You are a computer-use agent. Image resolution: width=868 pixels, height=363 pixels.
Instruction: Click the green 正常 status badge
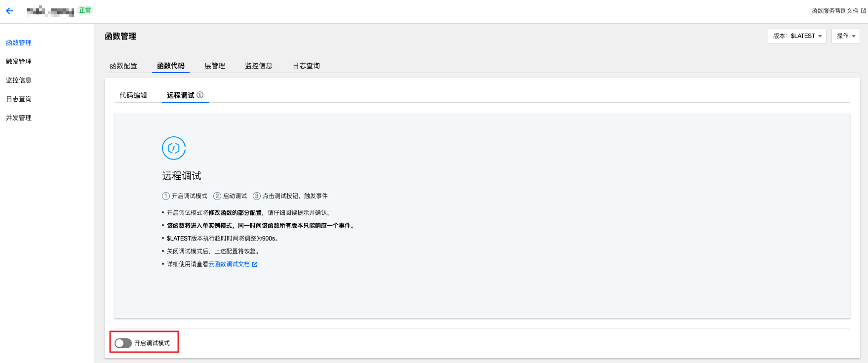point(85,10)
